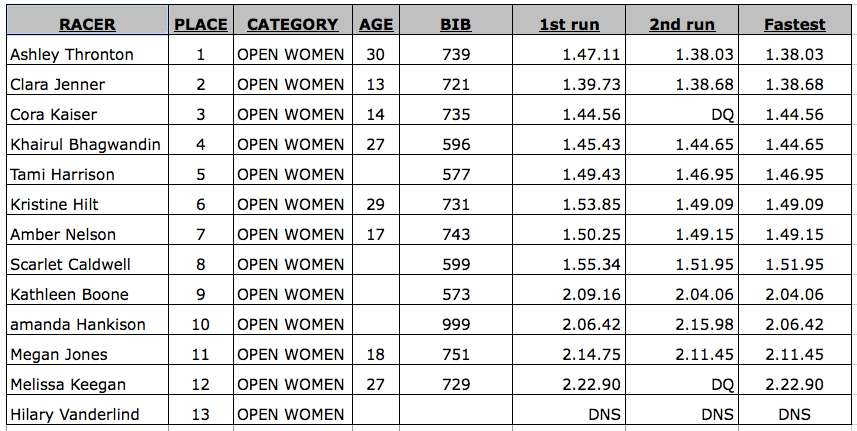Select the BIB header cell
Image resolution: width=857 pixels, height=431 pixels.
pyautogui.click(x=456, y=21)
